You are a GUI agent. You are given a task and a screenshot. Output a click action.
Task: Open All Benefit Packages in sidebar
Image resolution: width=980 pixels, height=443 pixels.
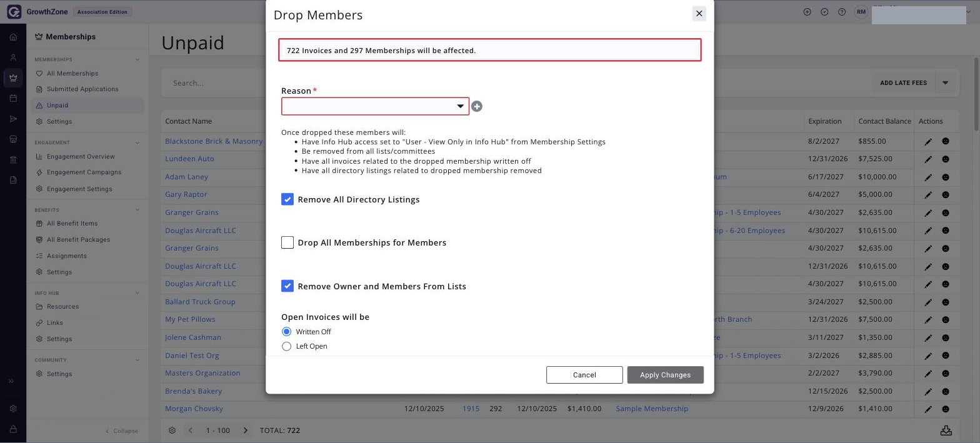[x=78, y=239]
